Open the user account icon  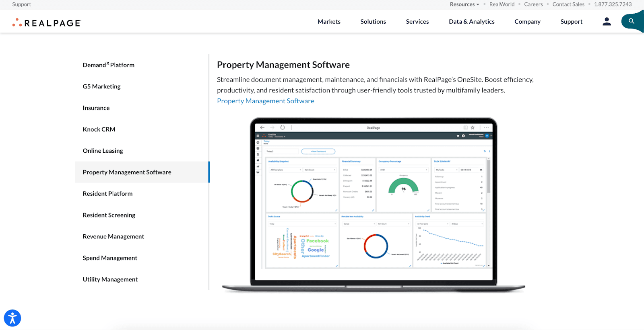[x=607, y=22]
